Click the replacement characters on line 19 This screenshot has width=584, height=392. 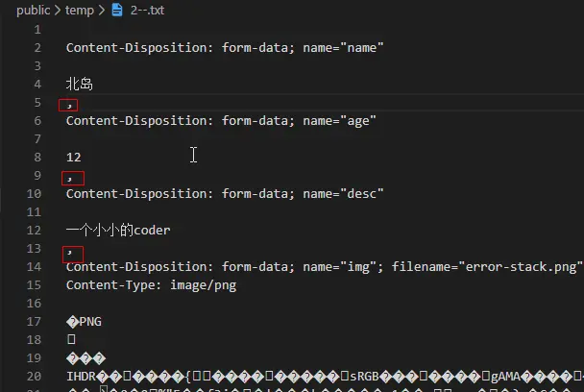click(86, 358)
